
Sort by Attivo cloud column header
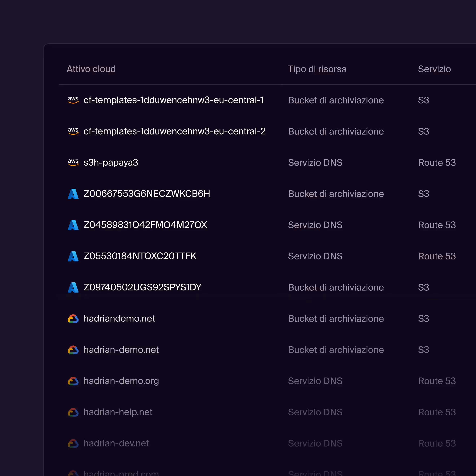91,69
